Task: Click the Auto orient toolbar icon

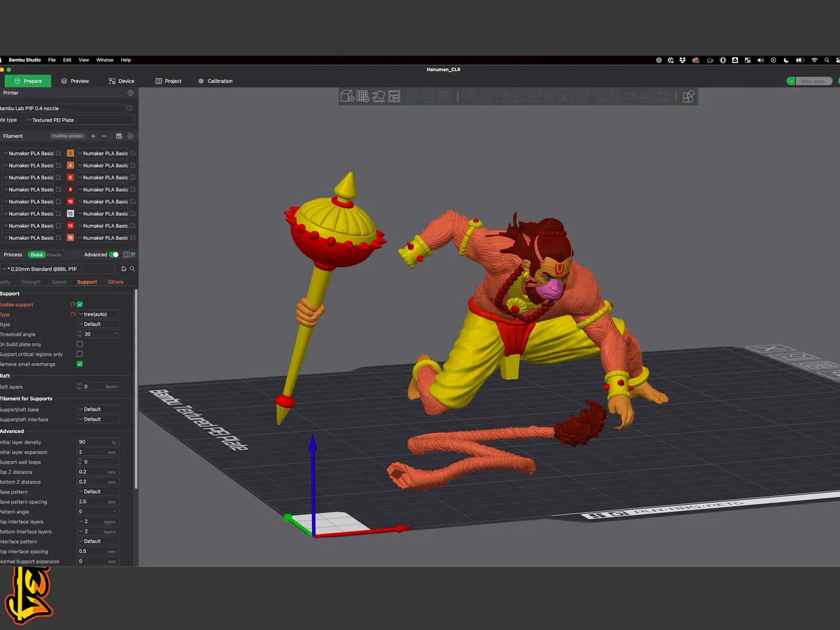Action: pyautogui.click(x=379, y=96)
